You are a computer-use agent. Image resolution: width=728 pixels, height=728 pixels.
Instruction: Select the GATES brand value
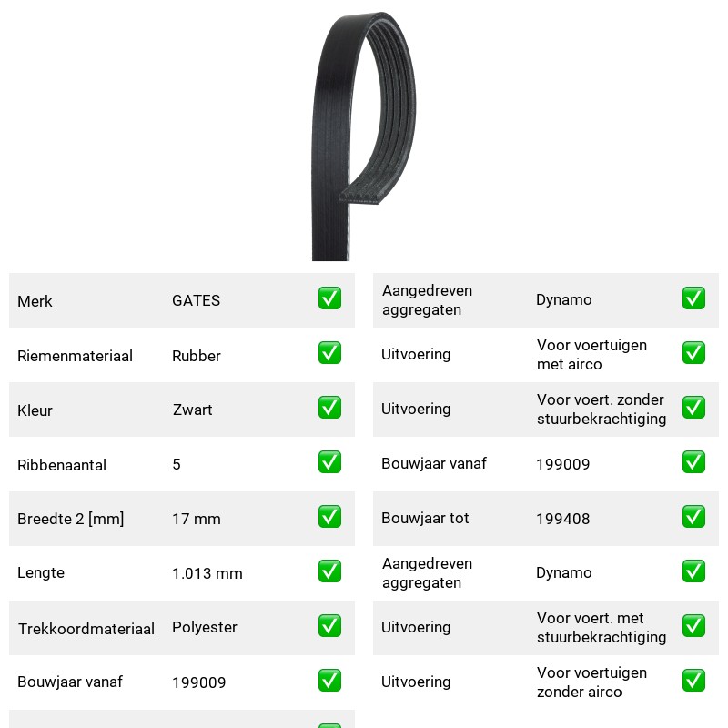click(x=196, y=300)
